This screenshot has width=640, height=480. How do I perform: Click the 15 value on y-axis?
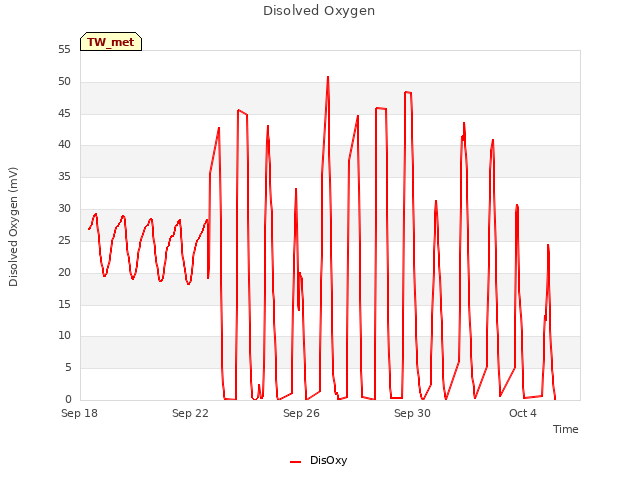[64, 304]
